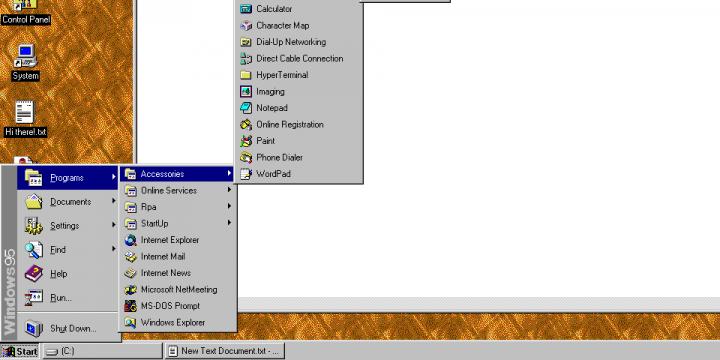Expand Programs submenu arrow
The image size is (720, 360).
[113, 177]
